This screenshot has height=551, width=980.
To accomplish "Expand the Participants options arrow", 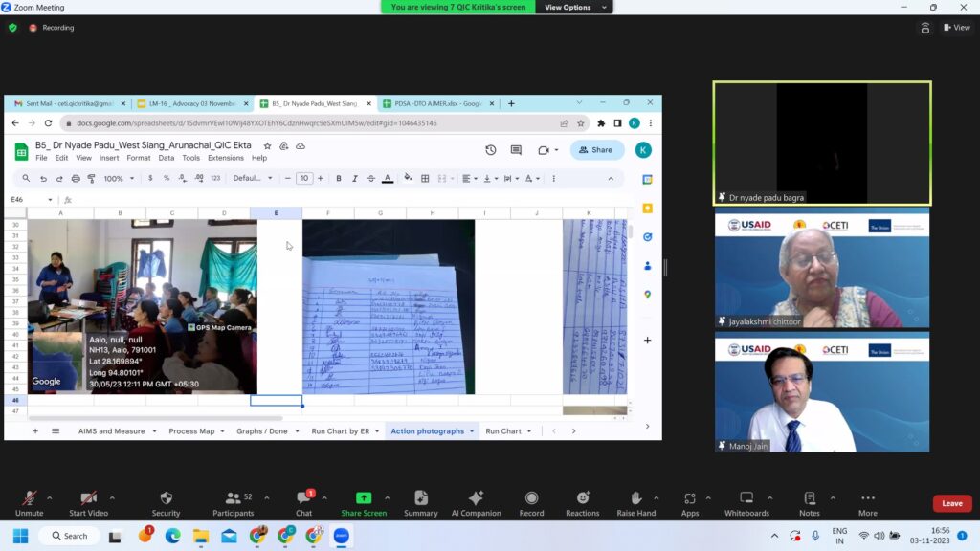I will click(268, 497).
